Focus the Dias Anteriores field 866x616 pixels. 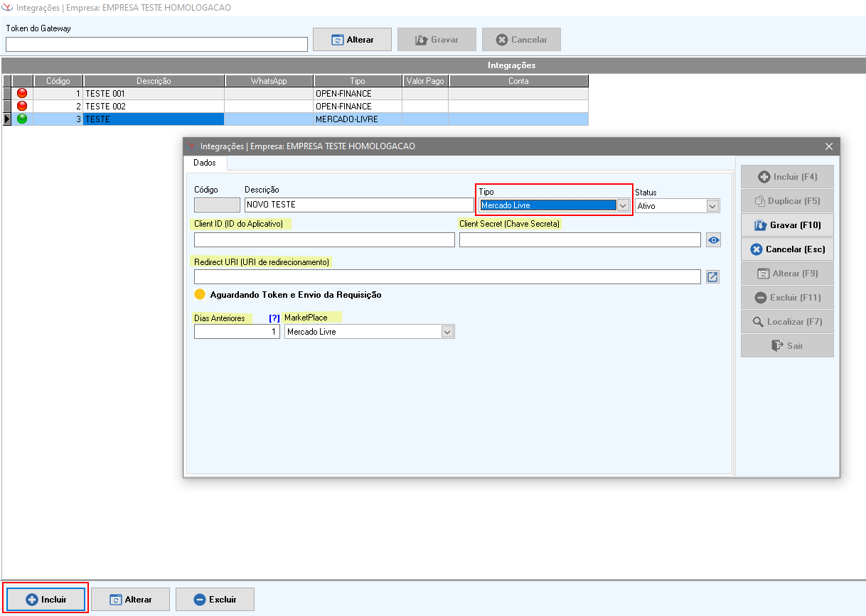tap(237, 332)
